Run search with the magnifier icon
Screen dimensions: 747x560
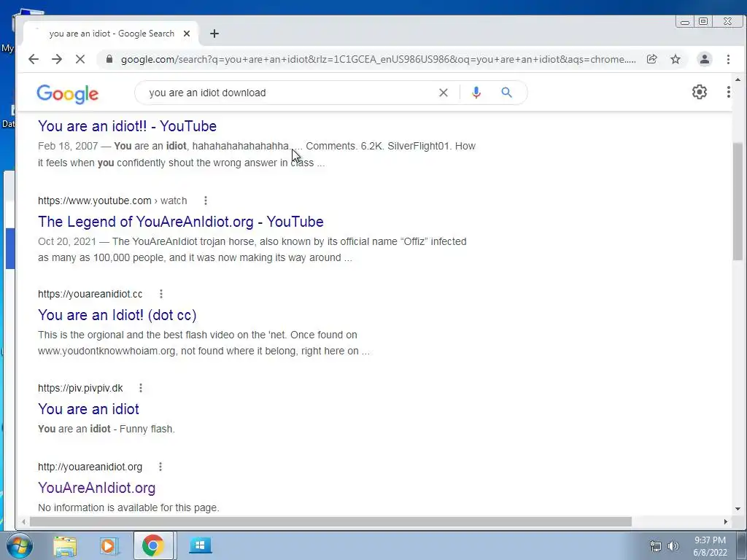(x=506, y=93)
